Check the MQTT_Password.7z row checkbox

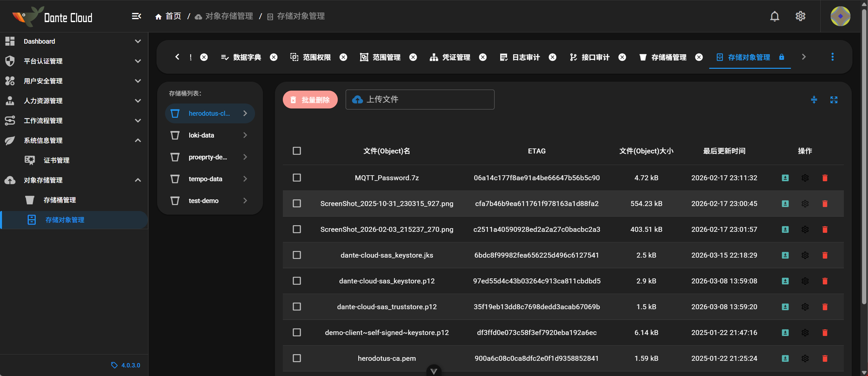pyautogui.click(x=296, y=178)
